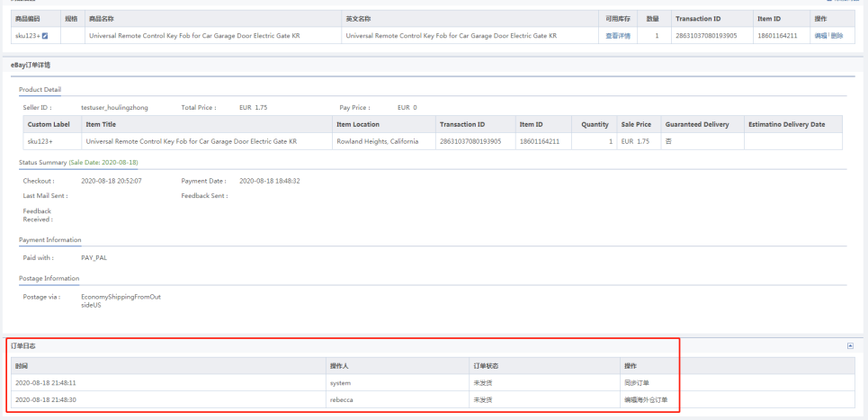This screenshot has height=420, width=868.
Task: Select the 英文名称 column header
Action: point(358,19)
